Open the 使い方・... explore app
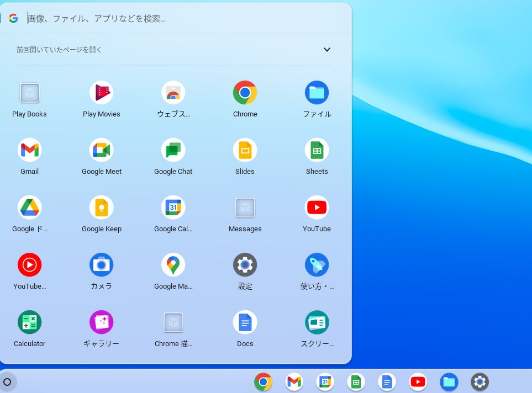This screenshot has height=393, width=532. 317,264
